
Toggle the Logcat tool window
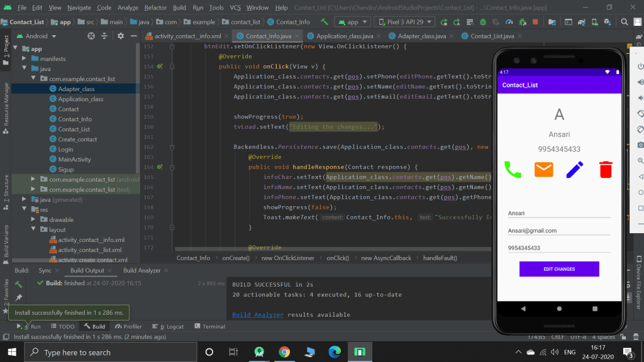168,327
